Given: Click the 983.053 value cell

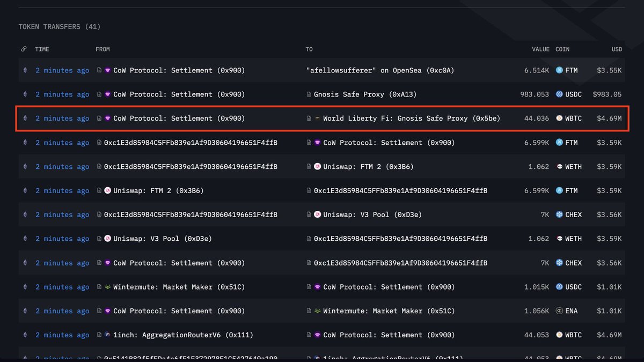Looking at the screenshot, I should click(535, 94).
